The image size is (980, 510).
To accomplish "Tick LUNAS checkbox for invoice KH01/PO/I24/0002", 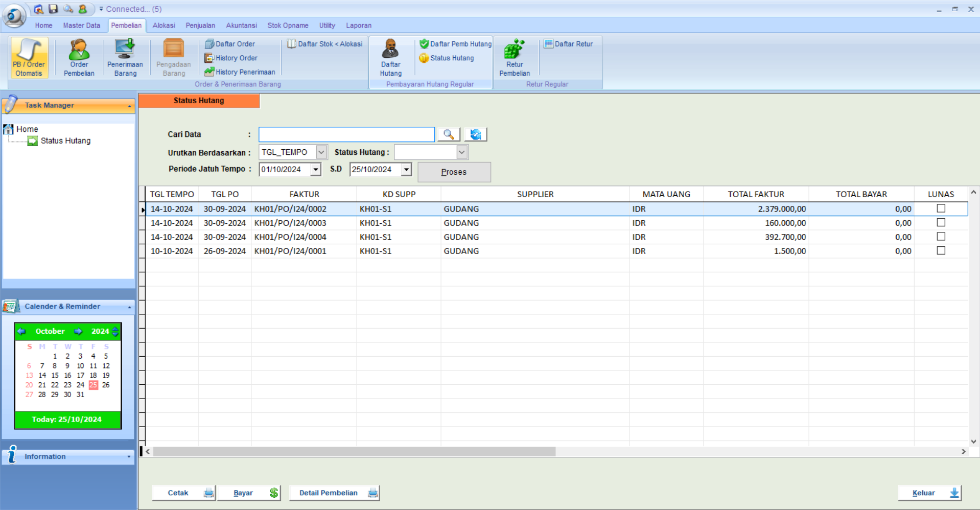I will click(x=941, y=208).
